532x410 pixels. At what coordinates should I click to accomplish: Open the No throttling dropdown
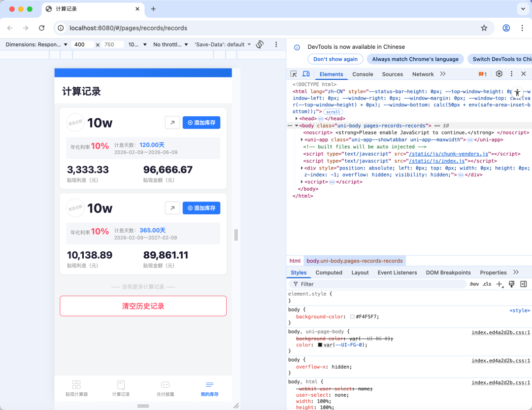click(170, 44)
